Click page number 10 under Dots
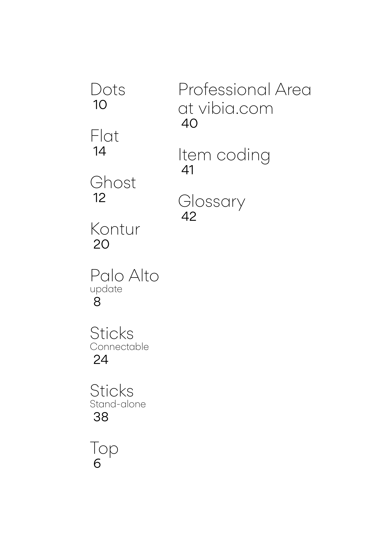Image resolution: width=392 pixels, height=555 pixels. (100, 105)
